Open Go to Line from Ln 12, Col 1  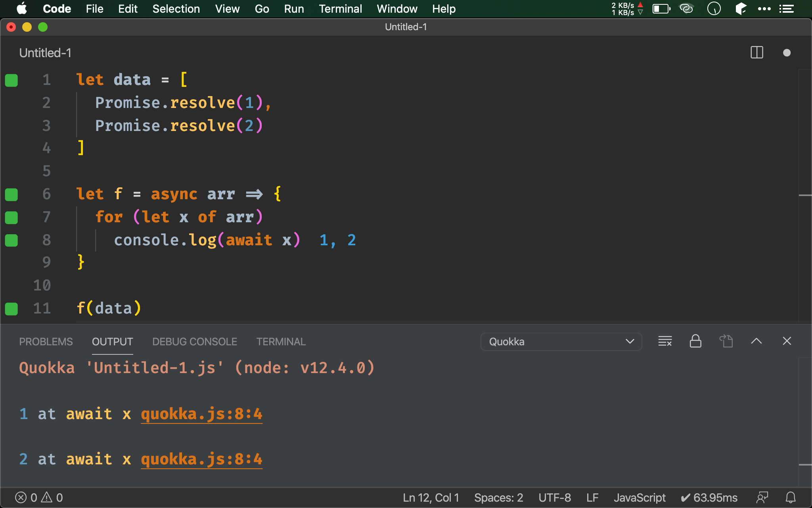click(431, 498)
